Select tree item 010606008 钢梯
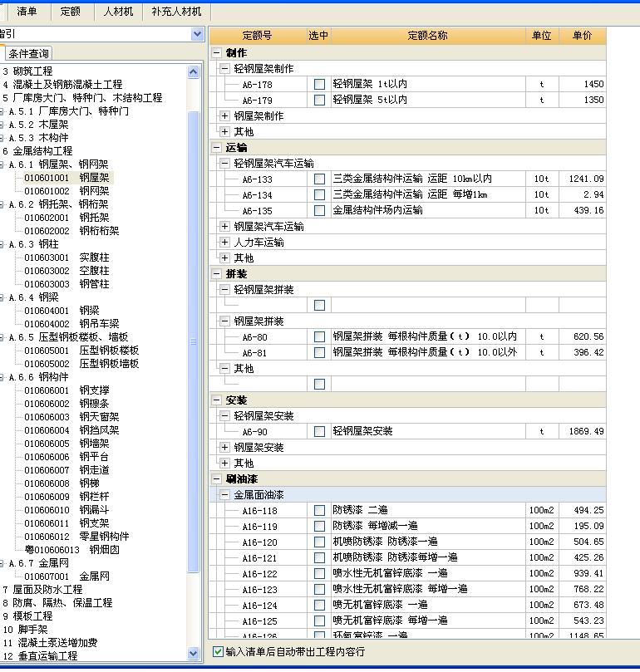Viewport: 640px width, 672px height. 62,483
